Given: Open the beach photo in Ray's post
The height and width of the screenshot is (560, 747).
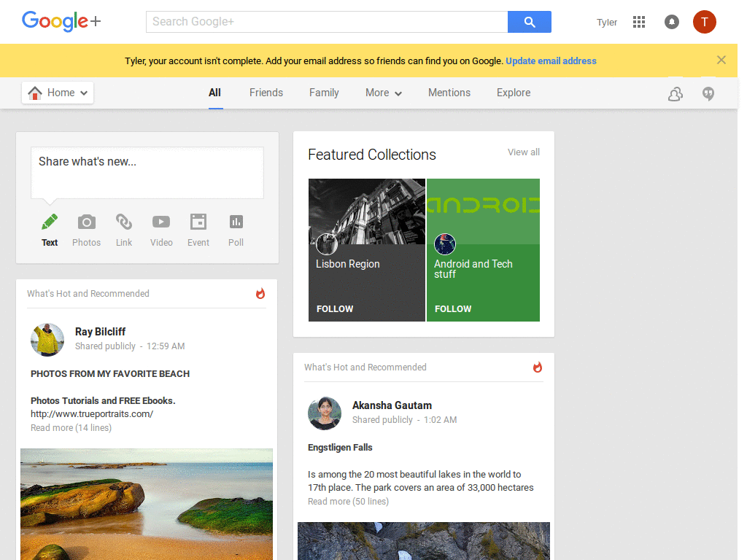Looking at the screenshot, I should (147, 504).
